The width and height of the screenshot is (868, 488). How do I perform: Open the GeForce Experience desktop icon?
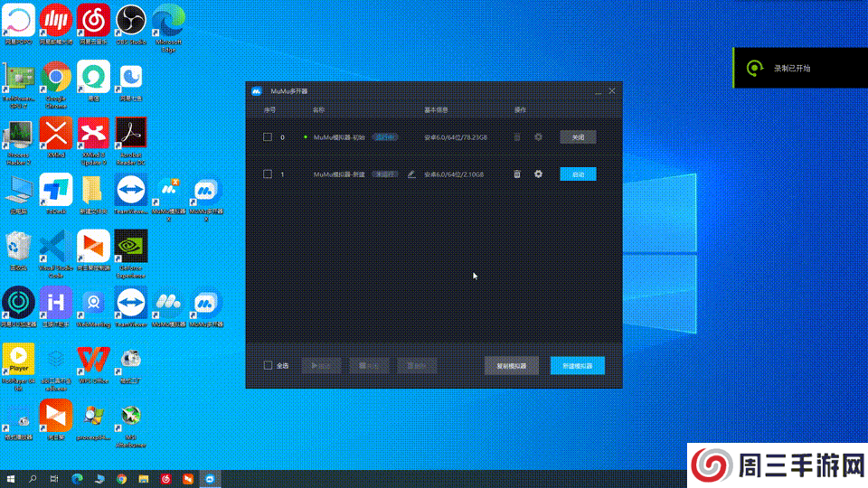point(131,248)
